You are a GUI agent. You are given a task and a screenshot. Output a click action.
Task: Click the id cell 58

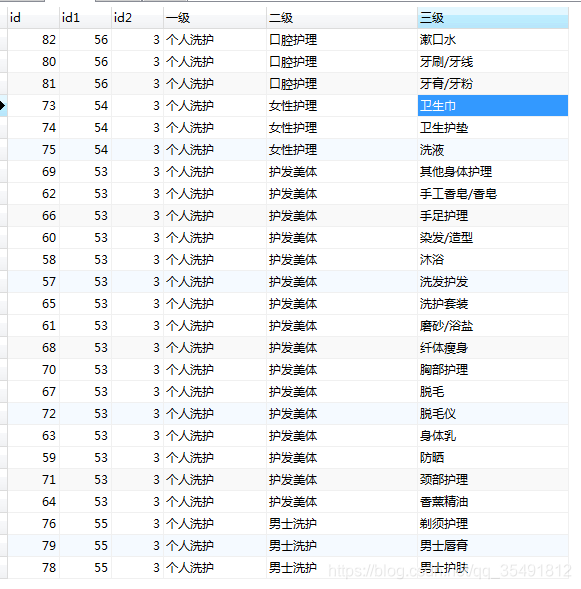click(33, 260)
